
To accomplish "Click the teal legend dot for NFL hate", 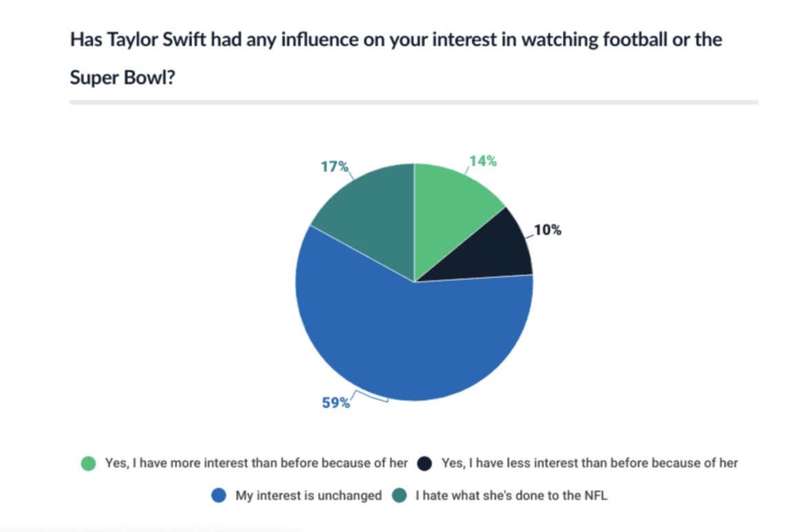I will pyautogui.click(x=399, y=496).
